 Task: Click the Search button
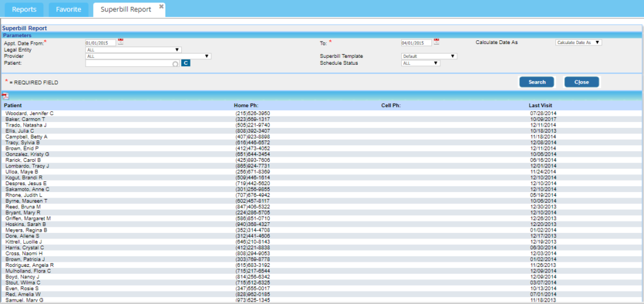pos(536,82)
